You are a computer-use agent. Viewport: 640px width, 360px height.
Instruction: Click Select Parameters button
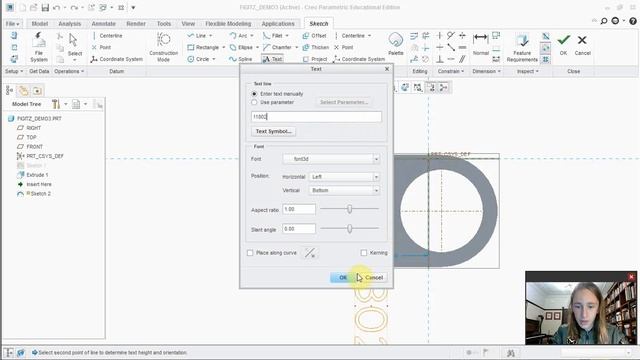(344, 102)
